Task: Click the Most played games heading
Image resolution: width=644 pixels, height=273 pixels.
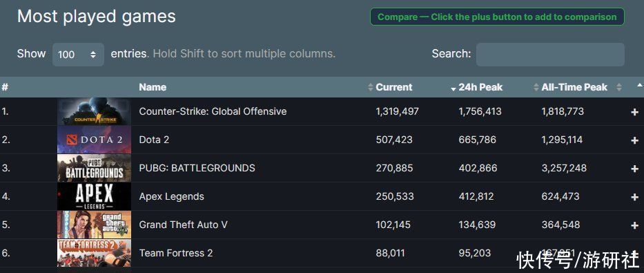Action: click(97, 17)
